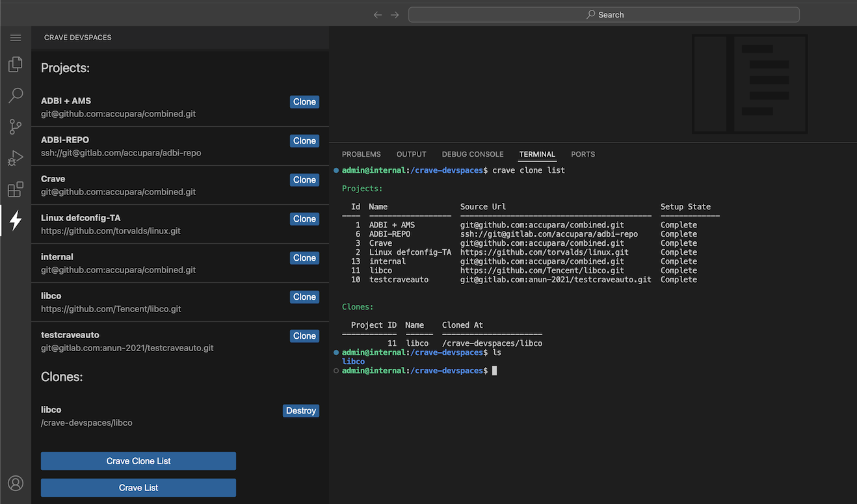Click the CRAVE DEVSPACES panel title
This screenshot has width=857, height=504.
[78, 38]
